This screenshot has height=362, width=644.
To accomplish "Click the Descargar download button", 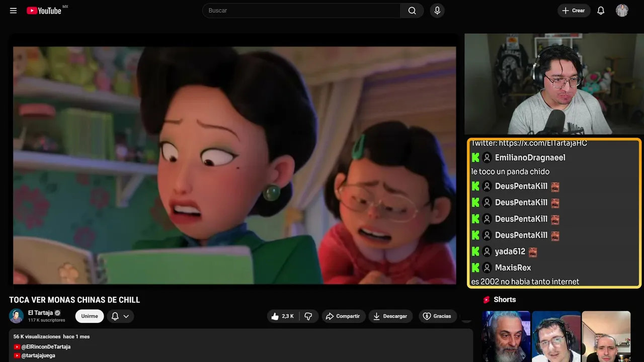I will point(390,316).
